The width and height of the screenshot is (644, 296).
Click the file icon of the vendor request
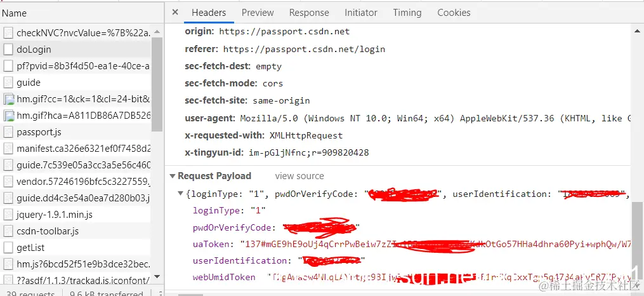coord(8,181)
